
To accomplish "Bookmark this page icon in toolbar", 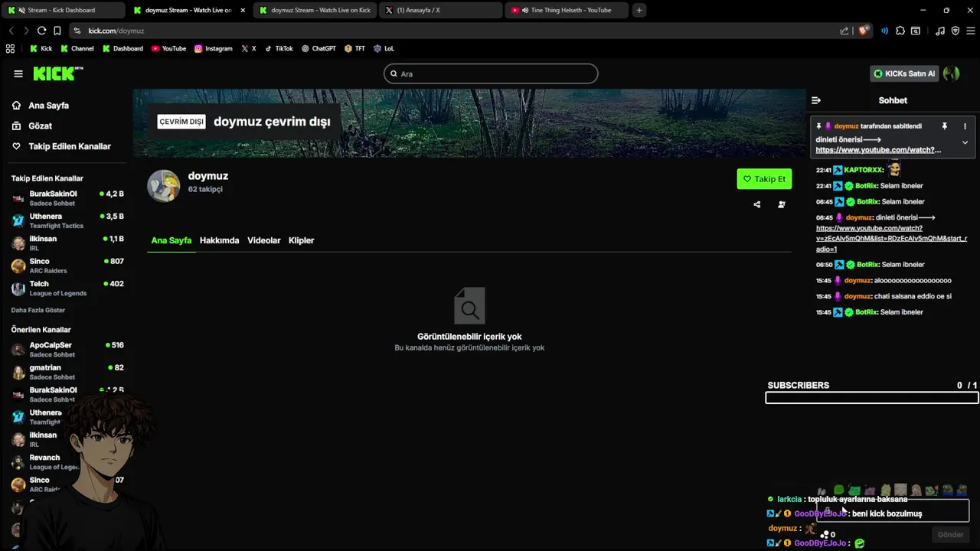I will 57,31.
